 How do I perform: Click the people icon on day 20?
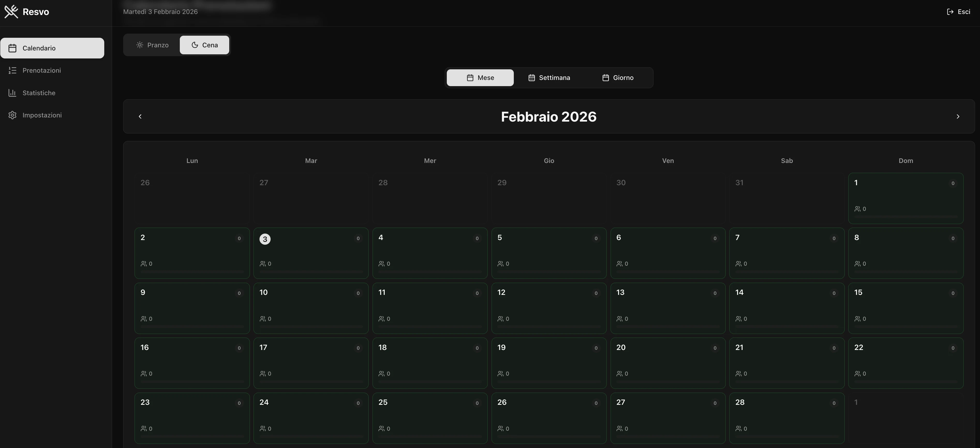pos(619,374)
